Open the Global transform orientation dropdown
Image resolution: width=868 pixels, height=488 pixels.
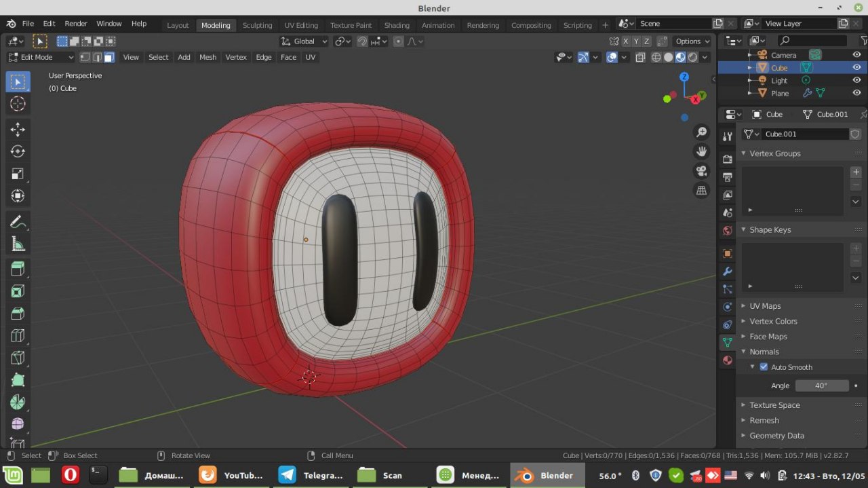[304, 41]
